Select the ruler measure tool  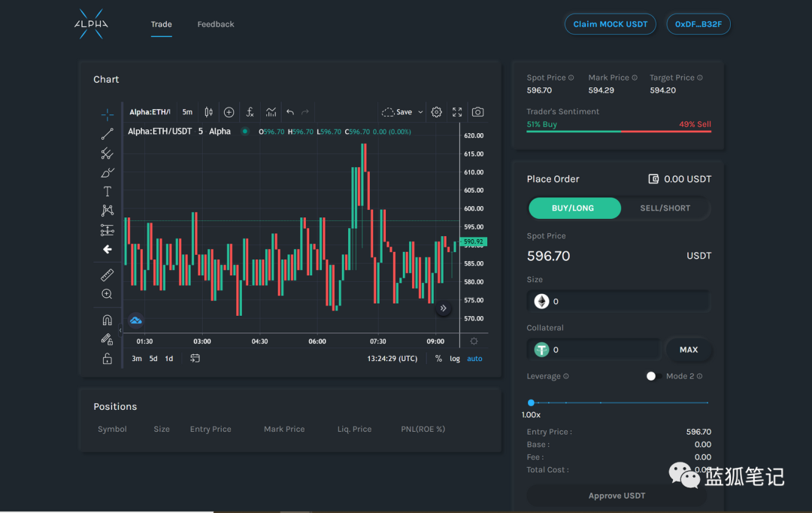click(x=108, y=275)
